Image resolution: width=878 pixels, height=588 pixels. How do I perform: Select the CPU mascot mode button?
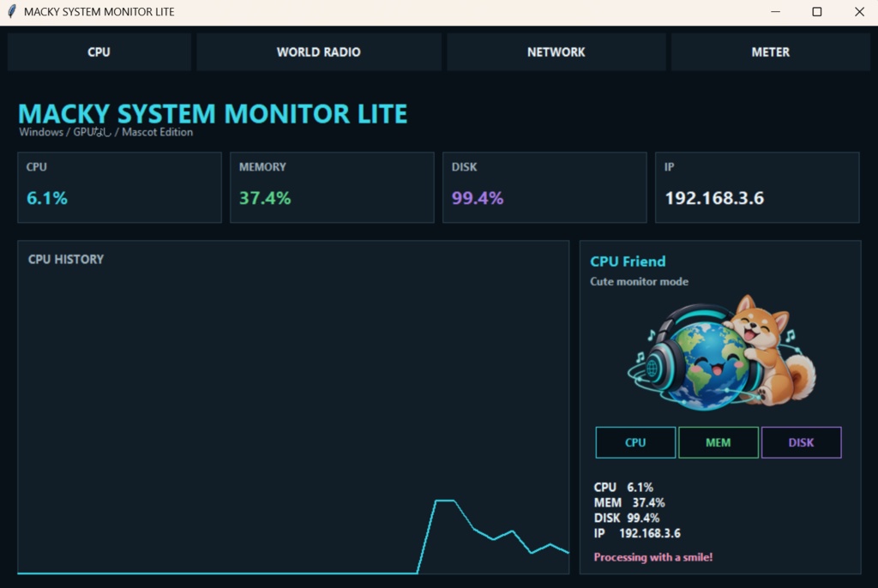[x=635, y=442]
